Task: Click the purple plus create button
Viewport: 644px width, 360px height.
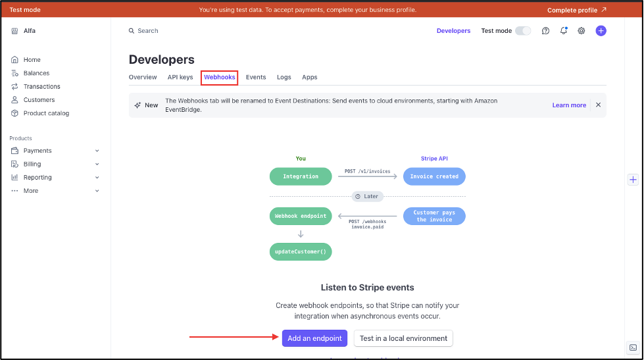Action: pyautogui.click(x=601, y=31)
